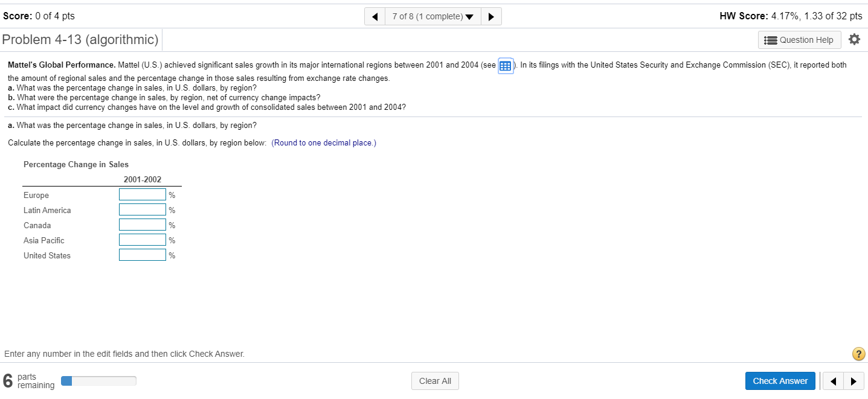This screenshot has height=399, width=868.
Task: Open the Round to one decimal place link
Action: point(324,142)
